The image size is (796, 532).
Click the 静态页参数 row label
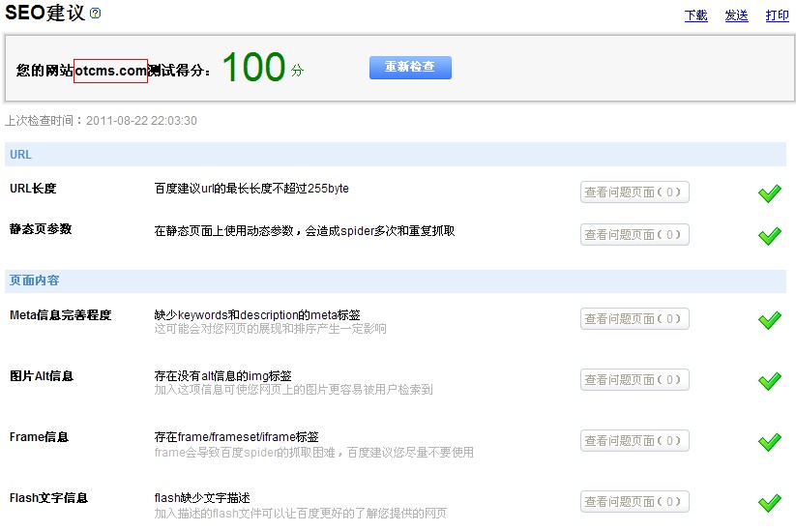(x=41, y=229)
